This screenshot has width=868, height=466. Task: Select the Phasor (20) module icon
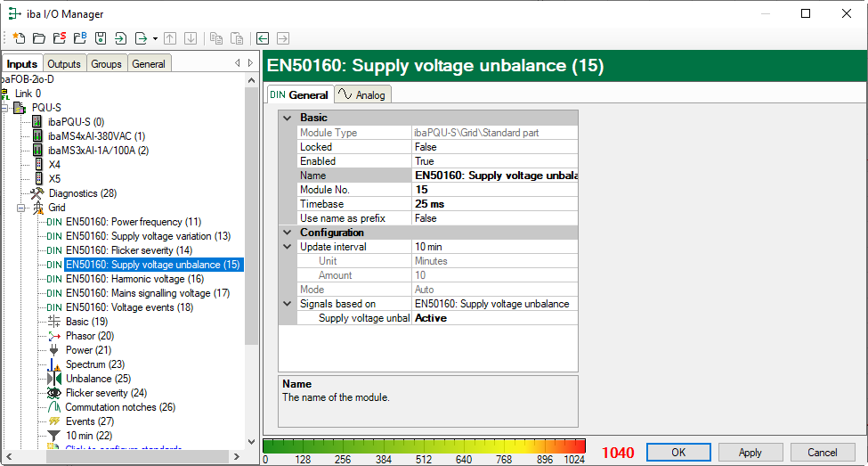coord(53,336)
